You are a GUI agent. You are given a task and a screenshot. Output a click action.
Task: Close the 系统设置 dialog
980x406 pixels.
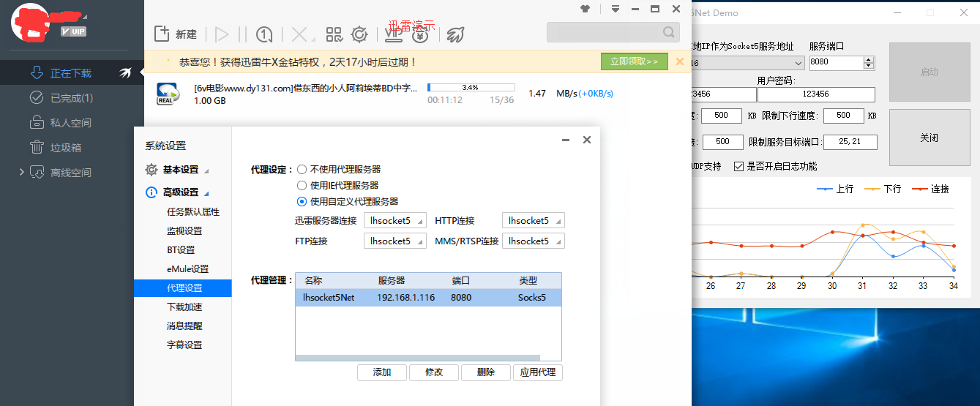pyautogui.click(x=586, y=140)
